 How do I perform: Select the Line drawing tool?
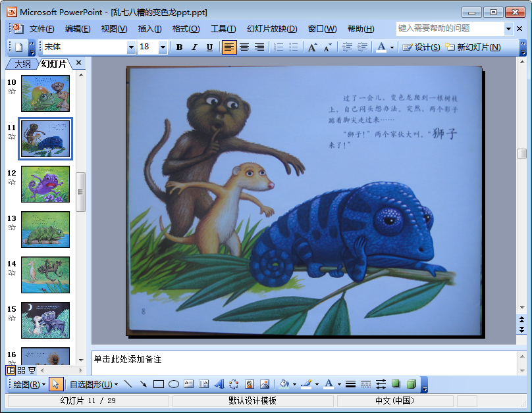point(128,384)
